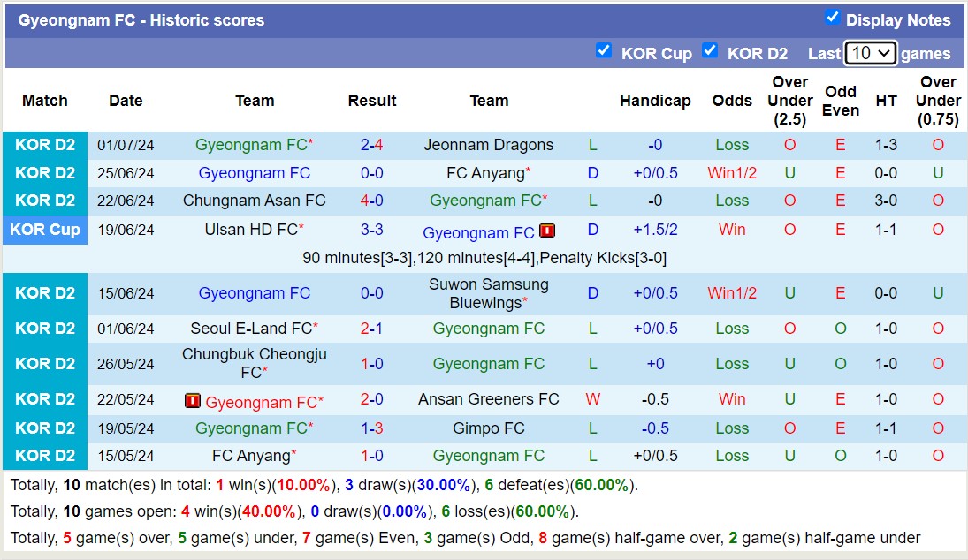Click the Ansan Greeners FC link
968x560 pixels.
[x=489, y=399]
